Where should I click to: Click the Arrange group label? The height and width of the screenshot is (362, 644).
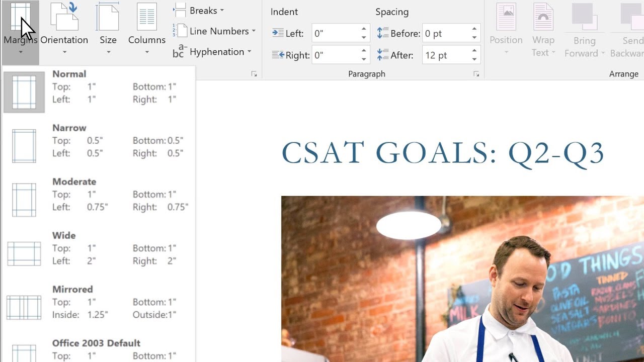(623, 74)
